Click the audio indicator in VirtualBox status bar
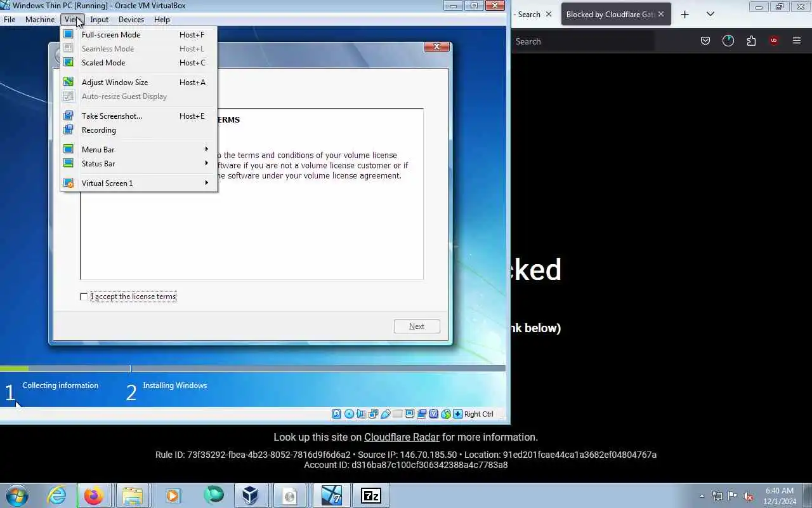 point(361,414)
